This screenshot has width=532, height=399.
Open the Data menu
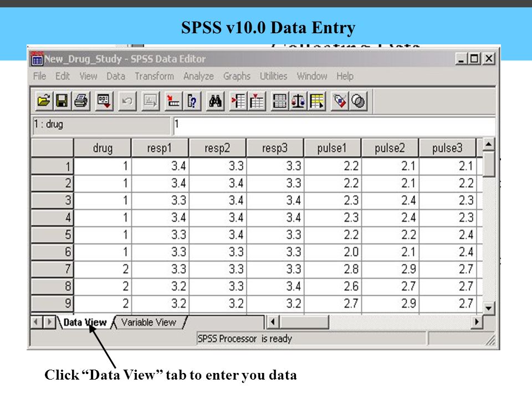(x=116, y=76)
